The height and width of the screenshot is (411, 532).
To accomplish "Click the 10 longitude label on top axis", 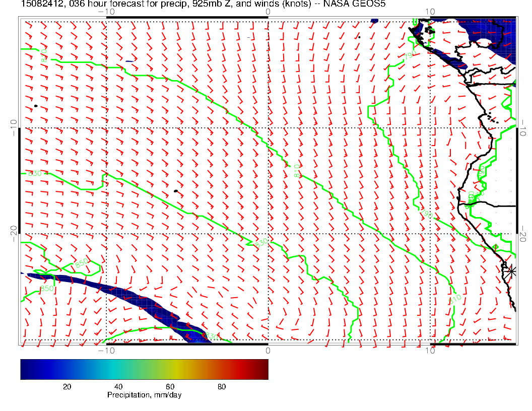I will click(x=429, y=12).
